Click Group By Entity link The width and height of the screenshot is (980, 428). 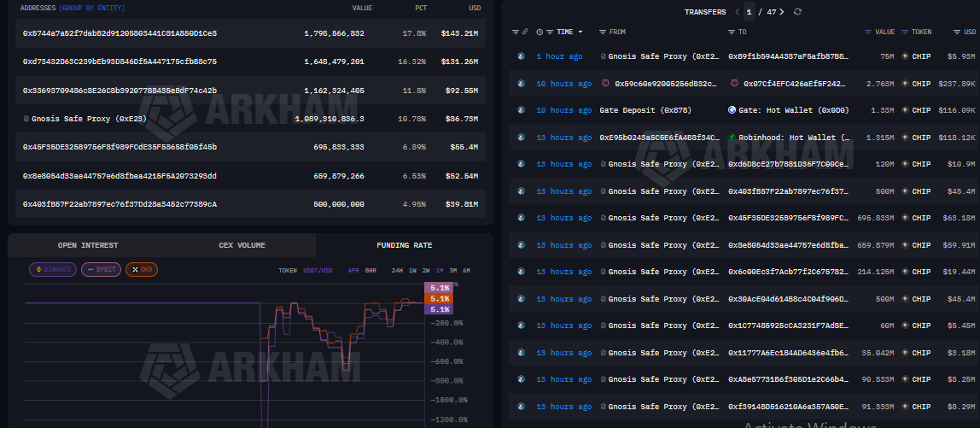click(x=91, y=8)
